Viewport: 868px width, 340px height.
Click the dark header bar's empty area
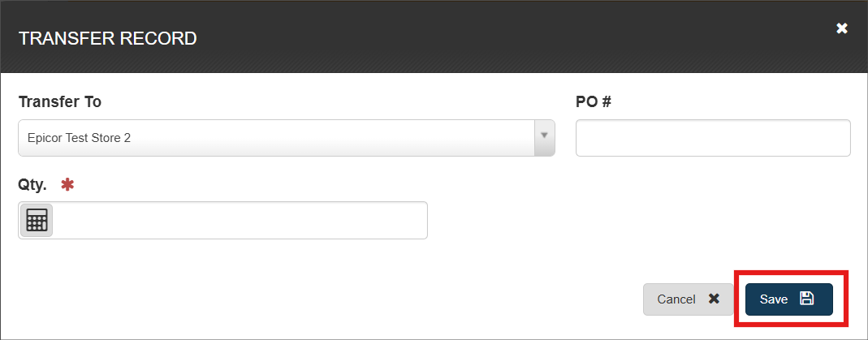pos(487,38)
